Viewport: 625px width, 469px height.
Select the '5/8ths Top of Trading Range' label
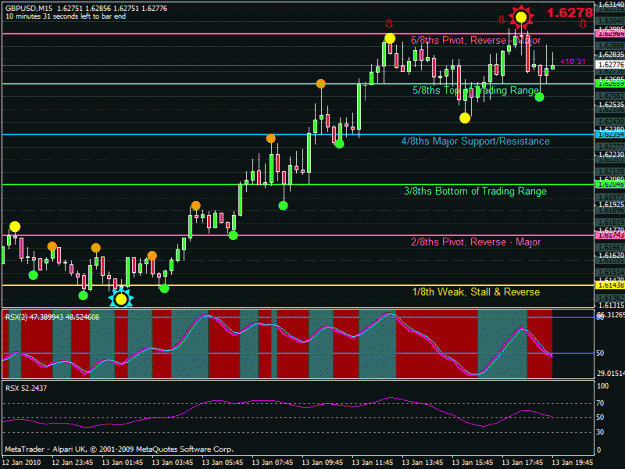point(476,90)
